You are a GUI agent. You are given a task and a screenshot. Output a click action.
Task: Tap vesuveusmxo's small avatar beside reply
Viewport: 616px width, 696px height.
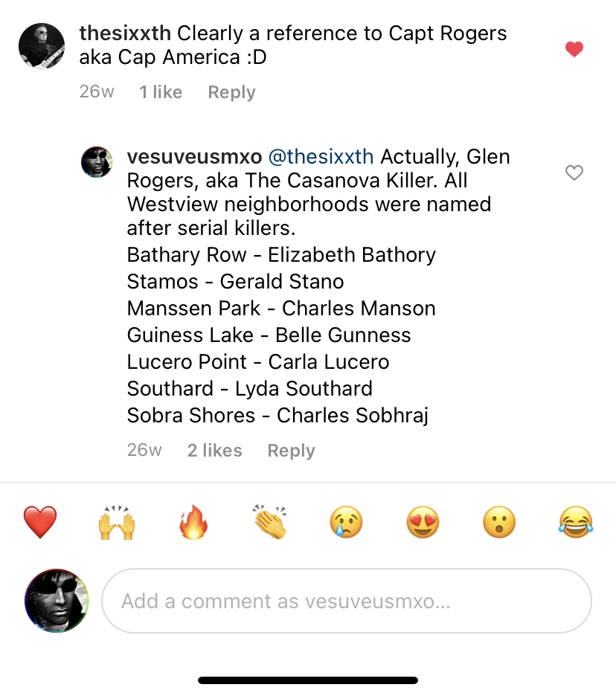pyautogui.click(x=97, y=162)
